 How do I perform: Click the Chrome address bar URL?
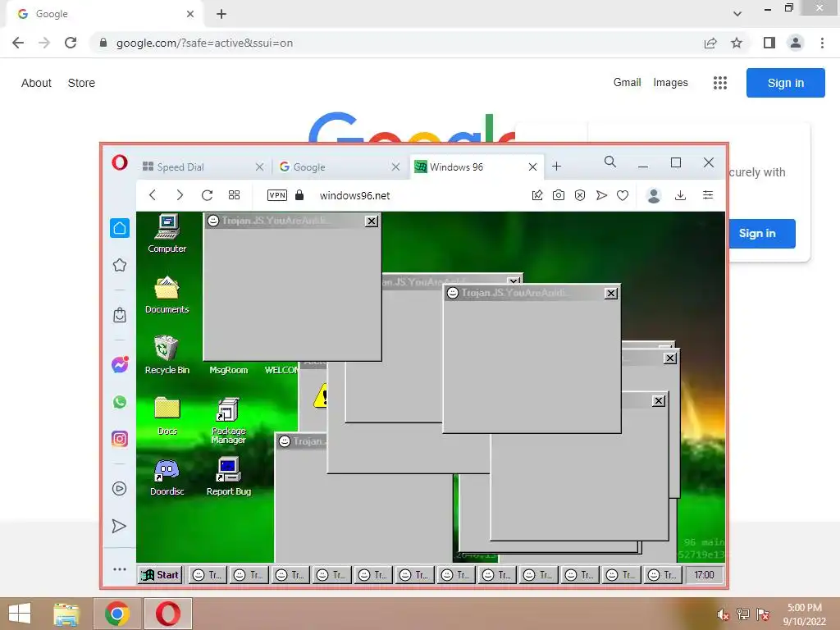[204, 43]
